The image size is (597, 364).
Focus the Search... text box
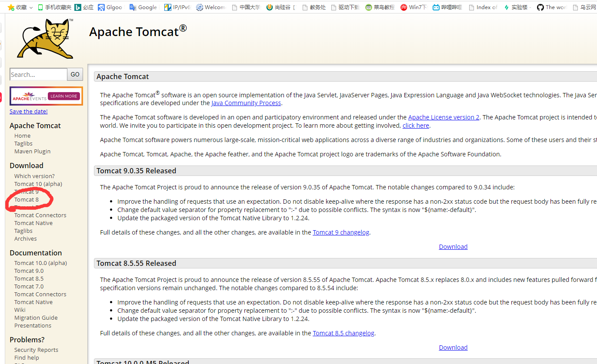(38, 74)
